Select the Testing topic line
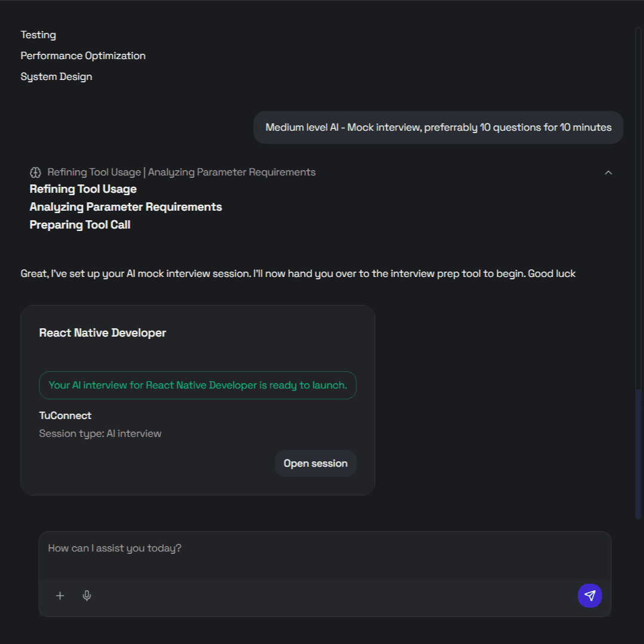 click(38, 35)
